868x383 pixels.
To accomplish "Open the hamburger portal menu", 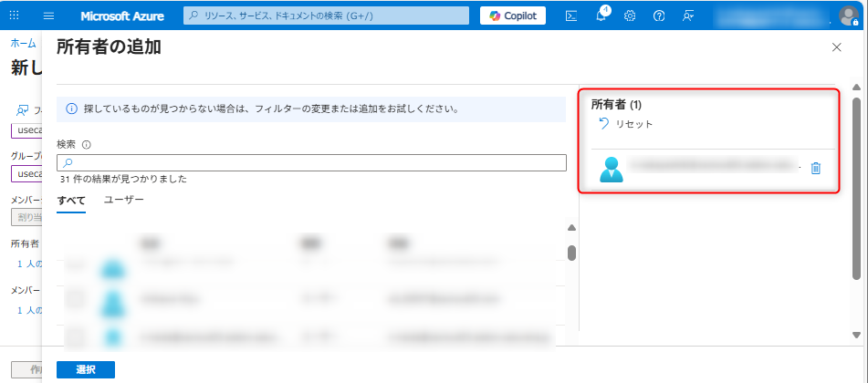I will point(48,16).
